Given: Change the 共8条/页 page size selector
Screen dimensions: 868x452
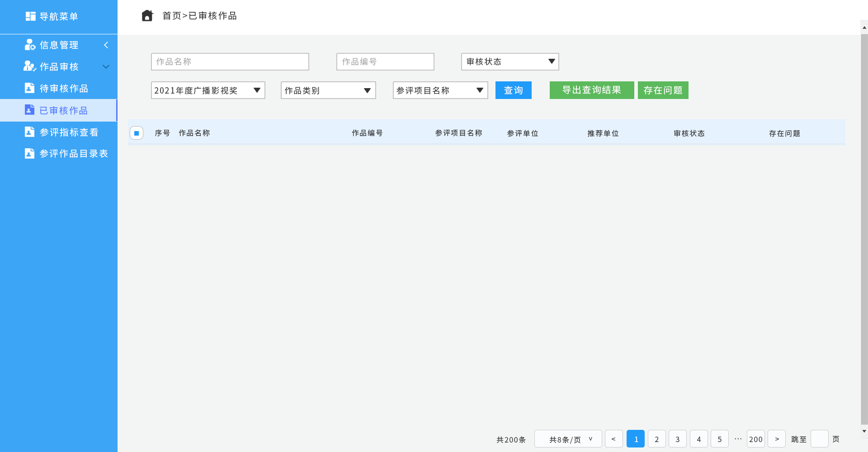Looking at the screenshot, I should (x=568, y=439).
